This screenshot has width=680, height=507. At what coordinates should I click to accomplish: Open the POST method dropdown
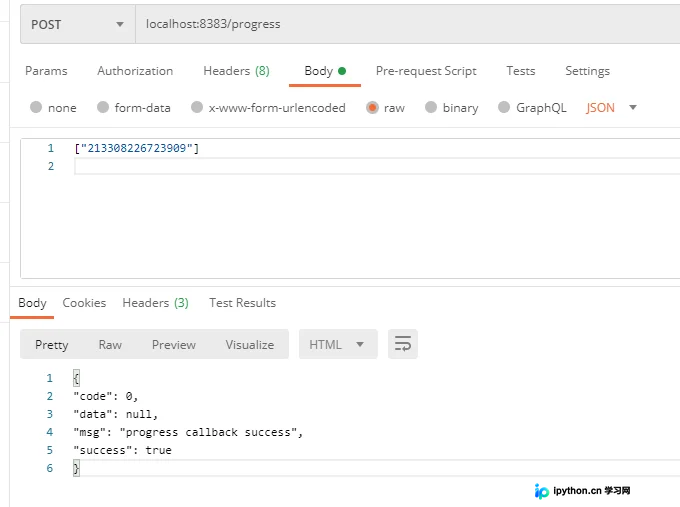[x=78, y=24]
